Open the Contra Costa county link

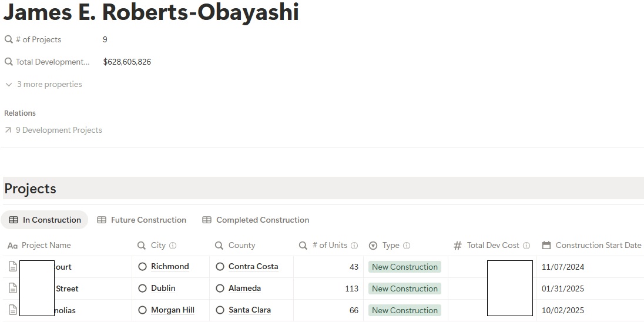click(253, 267)
